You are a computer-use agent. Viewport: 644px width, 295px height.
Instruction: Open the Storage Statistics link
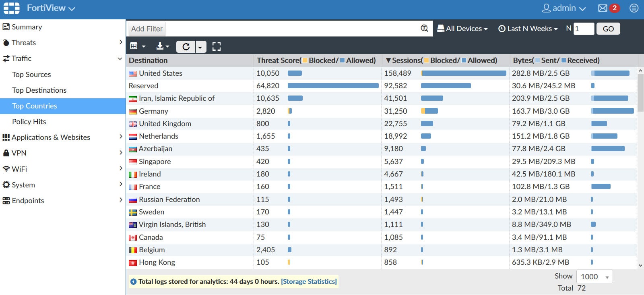coord(309,281)
